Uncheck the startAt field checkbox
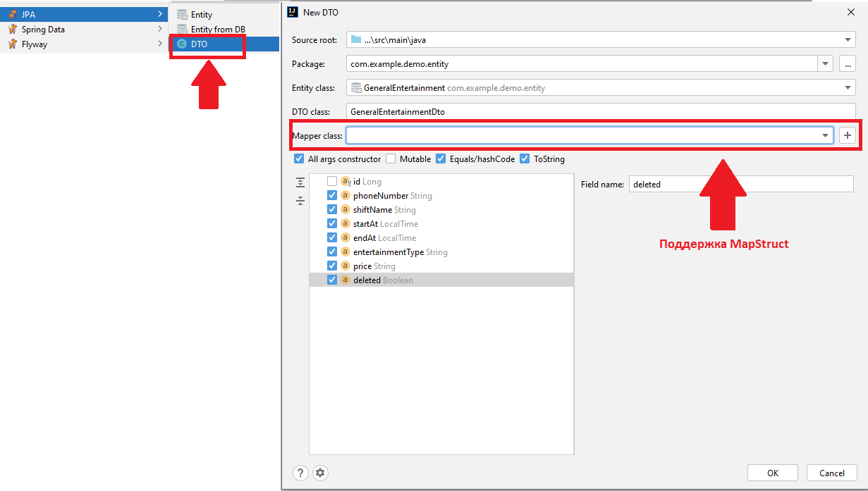 click(332, 224)
